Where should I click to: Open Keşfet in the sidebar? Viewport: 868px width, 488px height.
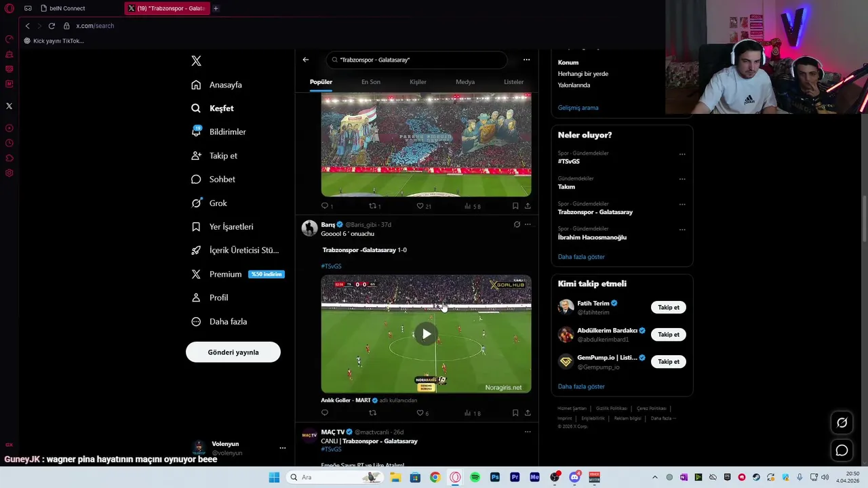[x=212, y=108]
